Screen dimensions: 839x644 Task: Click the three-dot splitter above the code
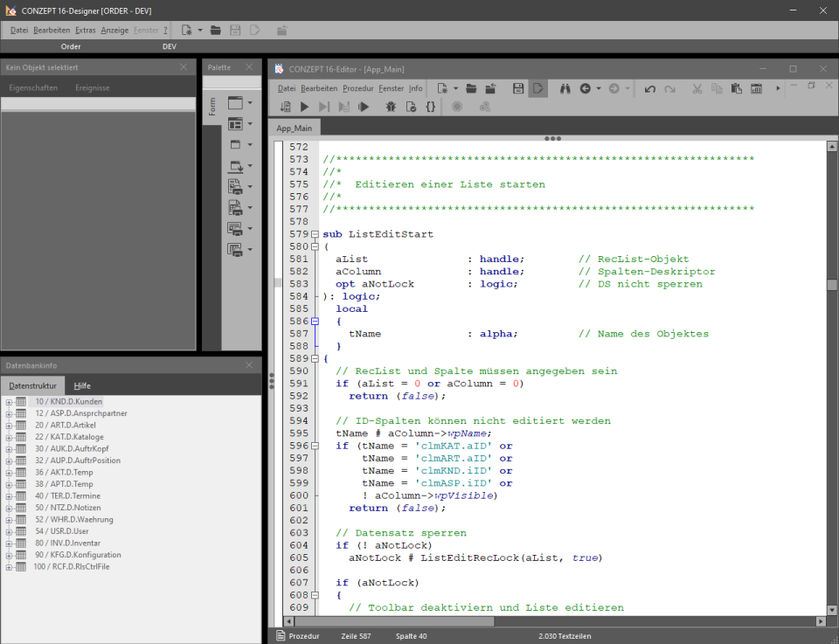click(552, 139)
